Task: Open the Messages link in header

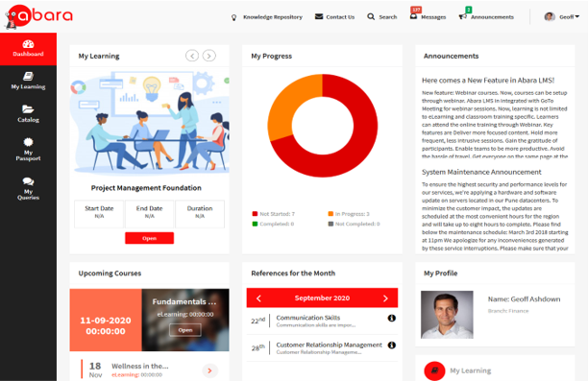Action: 433,17
